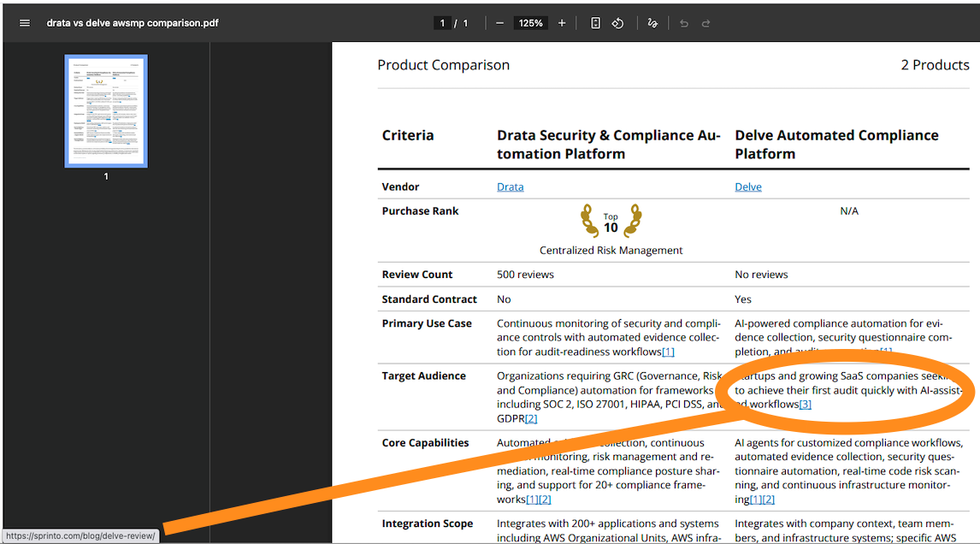Viewport: 980px width, 544px height.
Task: Click the redo arrow in toolbar
Action: point(705,23)
